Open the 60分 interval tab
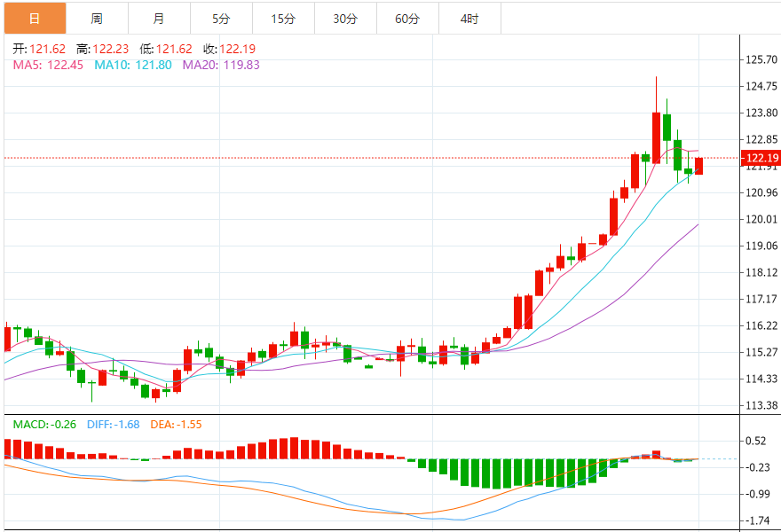This screenshot has height=532, width=781. coord(407,18)
